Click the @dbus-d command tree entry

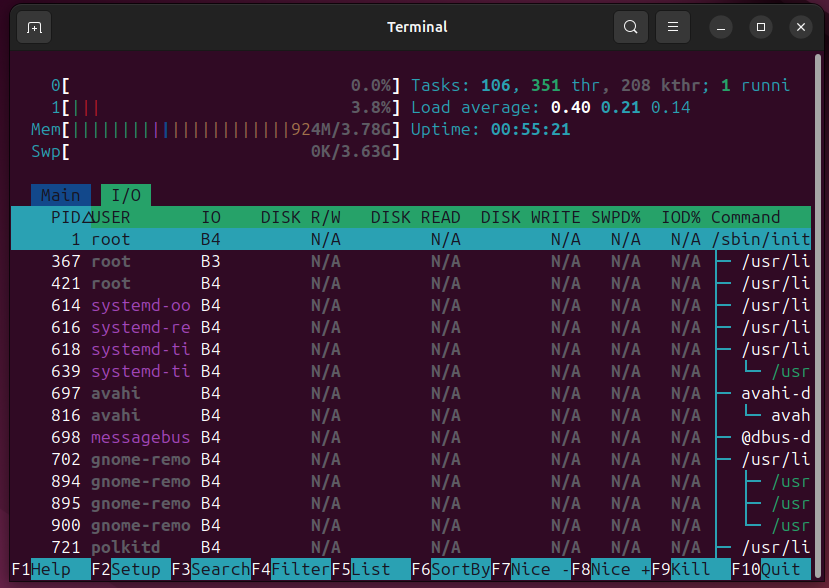[776, 437]
